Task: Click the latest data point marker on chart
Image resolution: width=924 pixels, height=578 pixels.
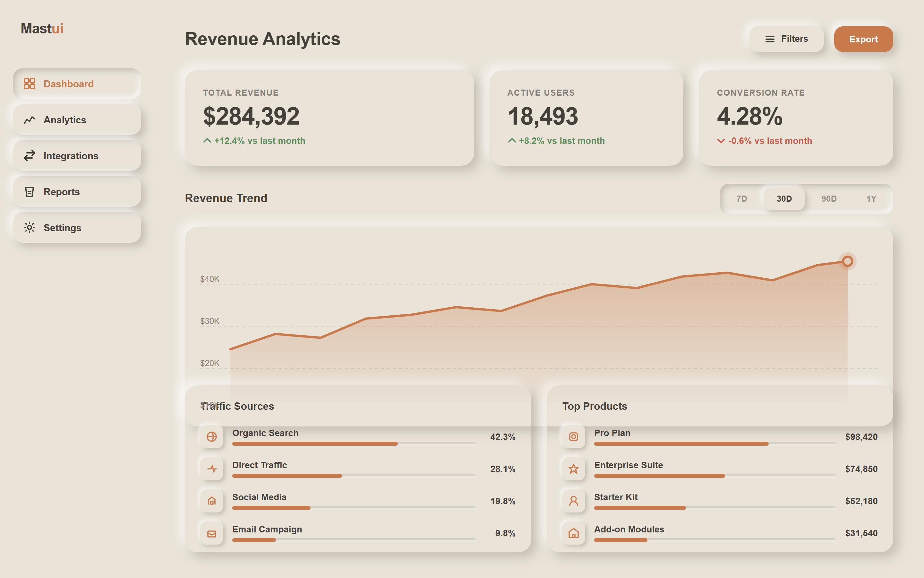Action: point(847,261)
